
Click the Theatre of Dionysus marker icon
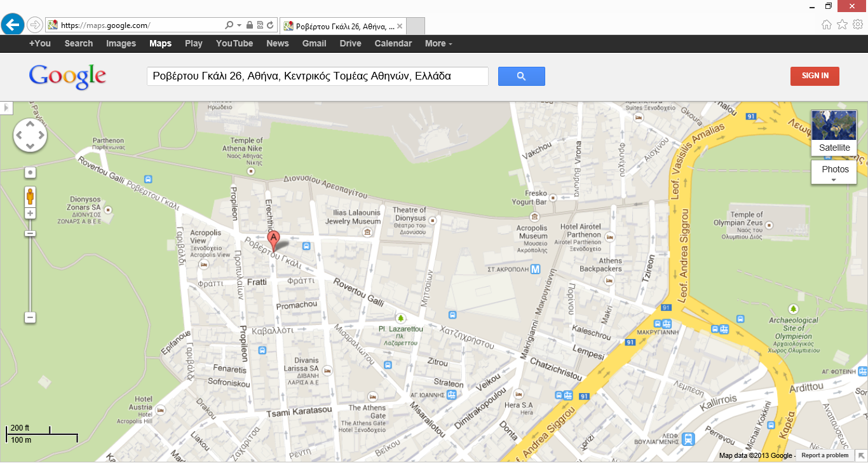coord(433,220)
